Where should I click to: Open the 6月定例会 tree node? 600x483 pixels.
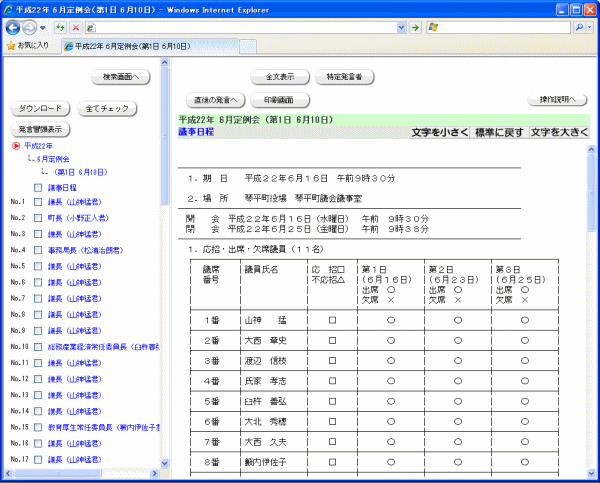(x=53, y=159)
